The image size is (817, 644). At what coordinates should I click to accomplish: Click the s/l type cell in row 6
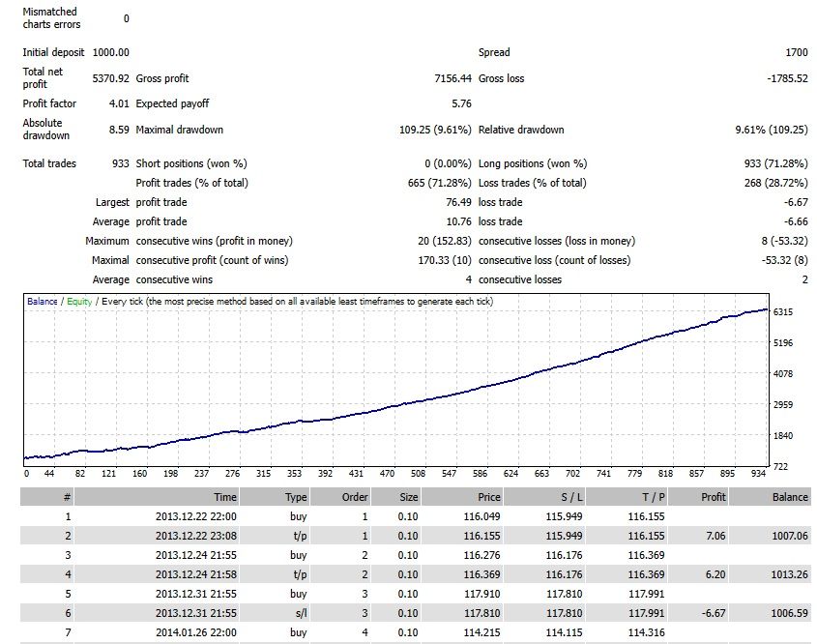[x=301, y=613]
